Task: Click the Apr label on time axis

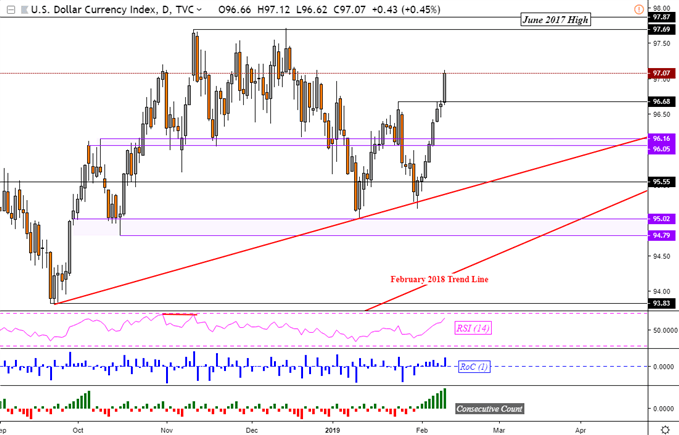Action: (x=580, y=430)
